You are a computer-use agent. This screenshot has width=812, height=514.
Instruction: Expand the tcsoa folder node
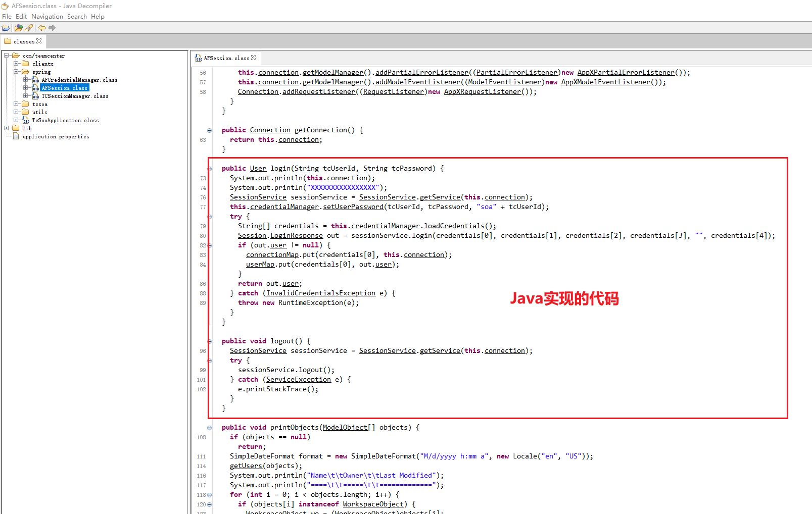pos(16,104)
